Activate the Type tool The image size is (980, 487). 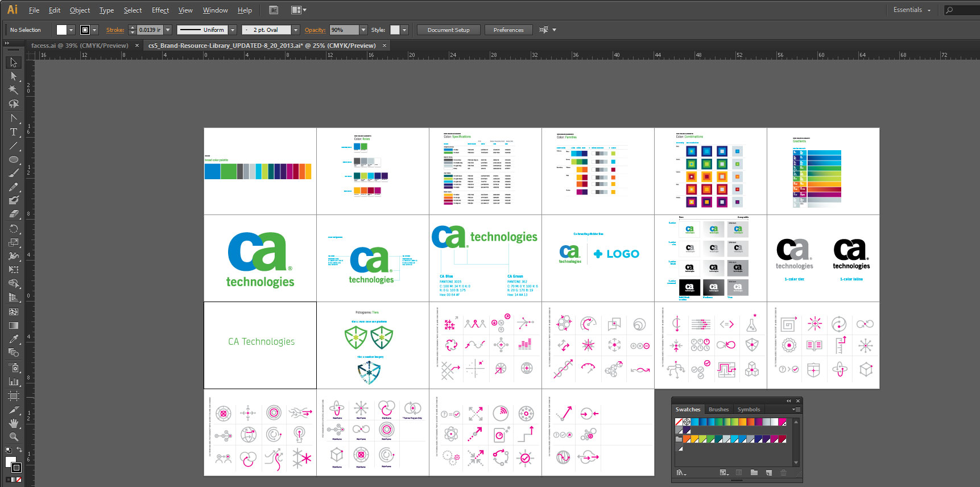(14, 131)
